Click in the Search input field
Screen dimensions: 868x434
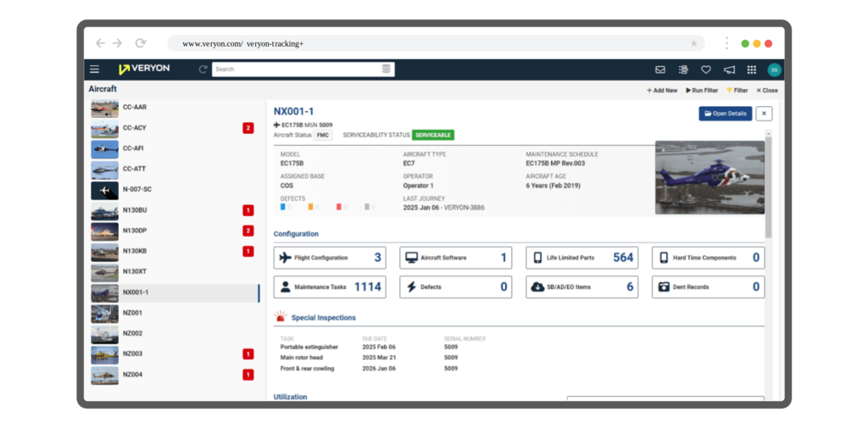coord(297,70)
